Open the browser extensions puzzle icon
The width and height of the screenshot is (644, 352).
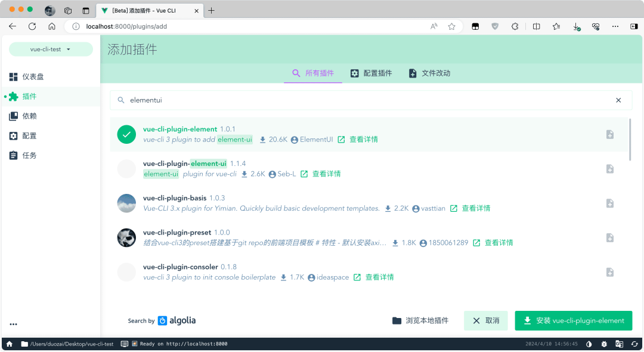(515, 26)
